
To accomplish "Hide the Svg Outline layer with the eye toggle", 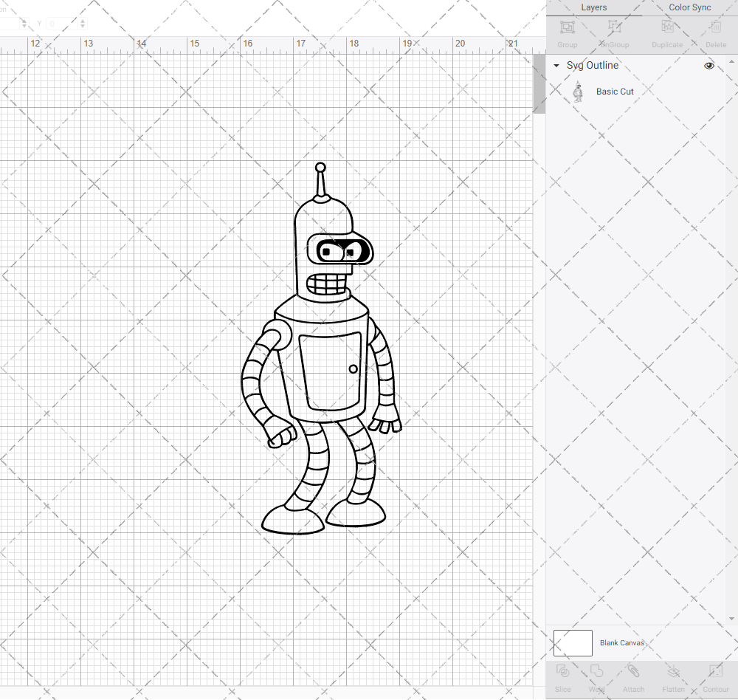I will pyautogui.click(x=708, y=65).
